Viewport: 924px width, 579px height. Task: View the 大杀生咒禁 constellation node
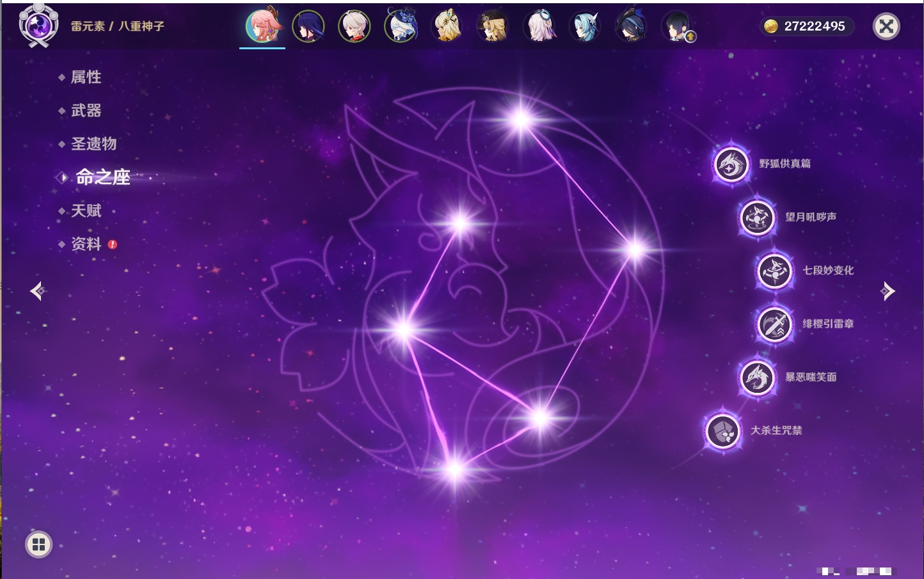(722, 431)
